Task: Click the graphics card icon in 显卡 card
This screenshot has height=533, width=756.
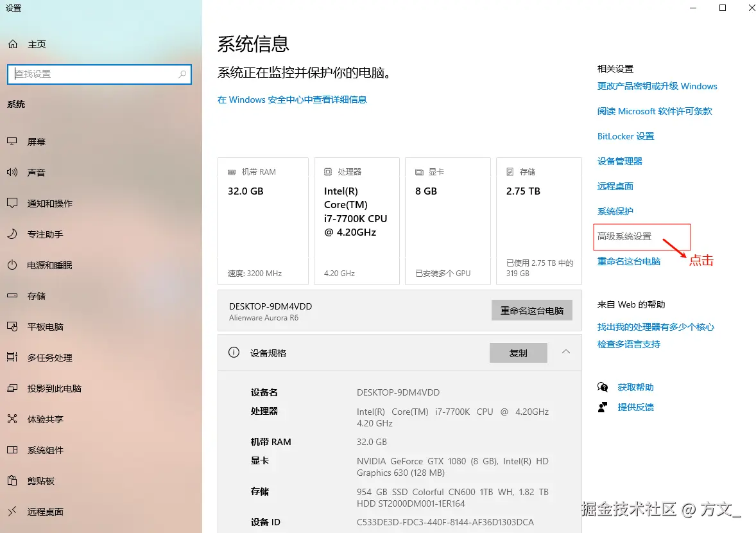Action: click(x=419, y=172)
